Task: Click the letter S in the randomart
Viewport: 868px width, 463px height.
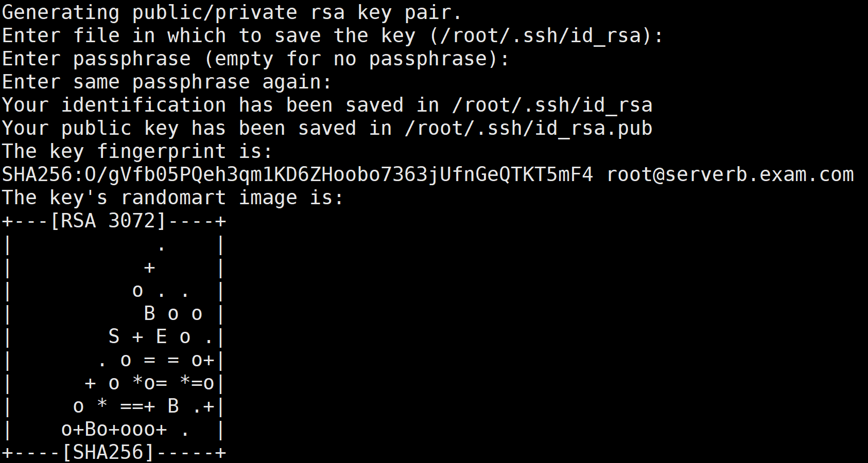Action: [114, 337]
